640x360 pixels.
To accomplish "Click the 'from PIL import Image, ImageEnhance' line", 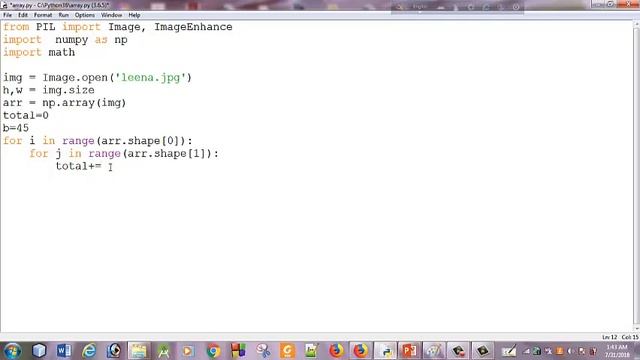I will (x=118, y=27).
